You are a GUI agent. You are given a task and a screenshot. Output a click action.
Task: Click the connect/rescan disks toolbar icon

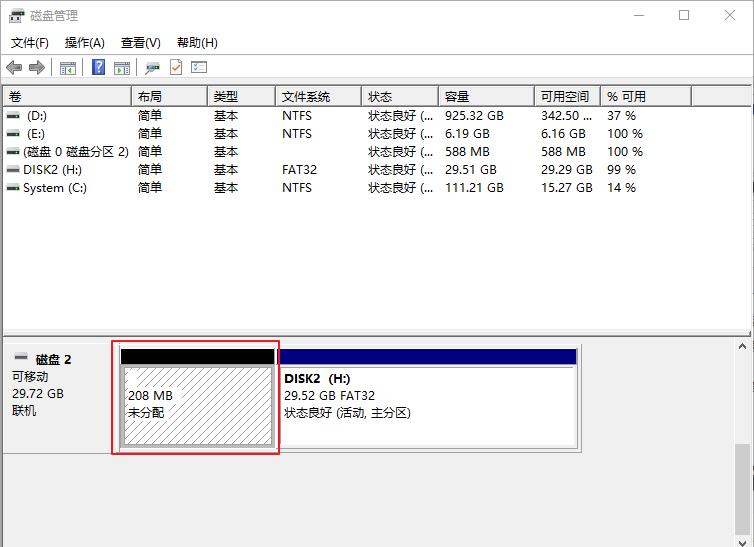(152, 68)
